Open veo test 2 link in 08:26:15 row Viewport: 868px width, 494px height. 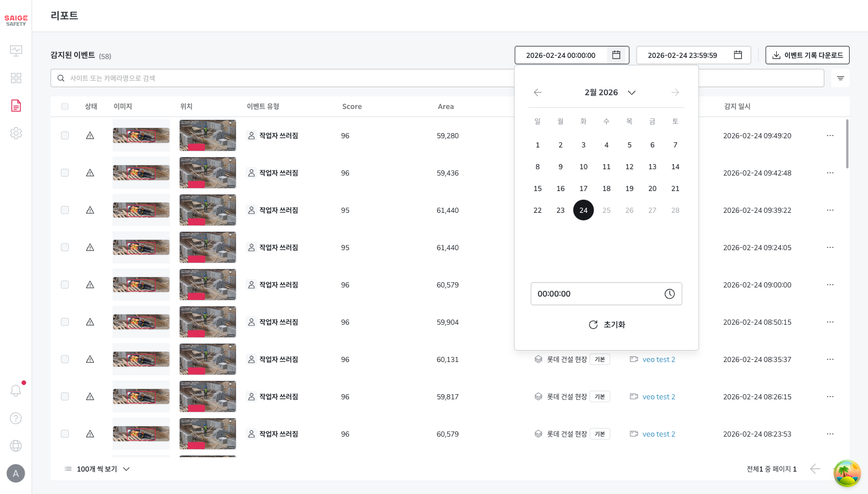pyautogui.click(x=658, y=396)
